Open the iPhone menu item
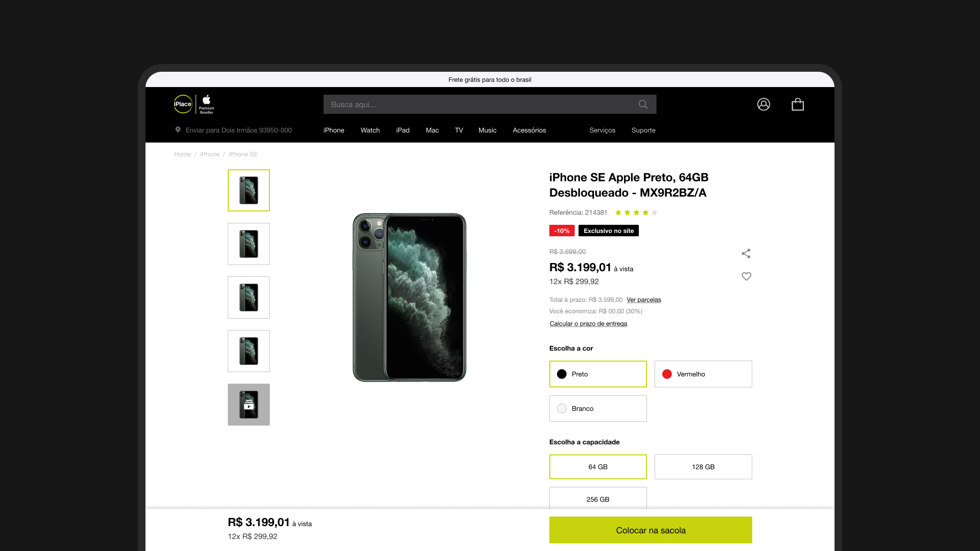 click(x=334, y=130)
